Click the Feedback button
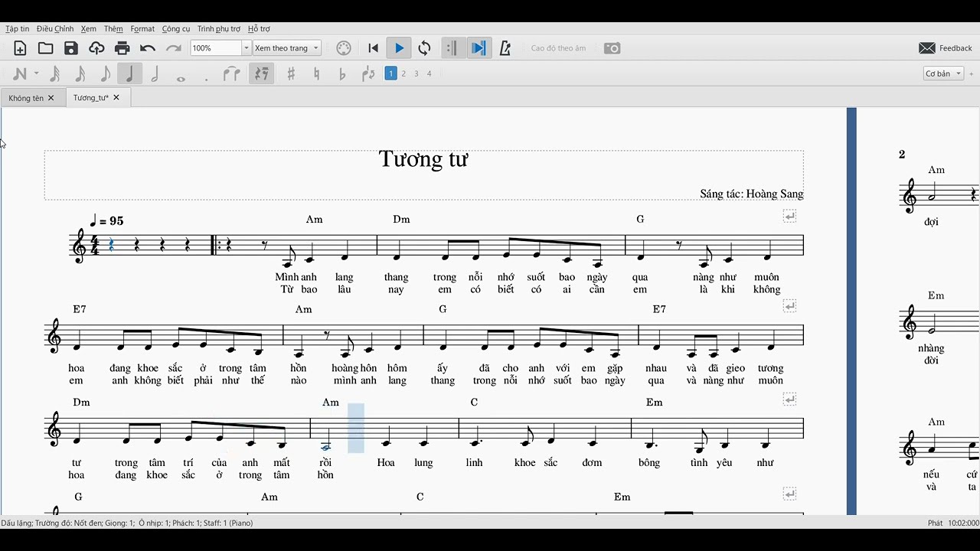This screenshot has width=980, height=551. [946, 48]
